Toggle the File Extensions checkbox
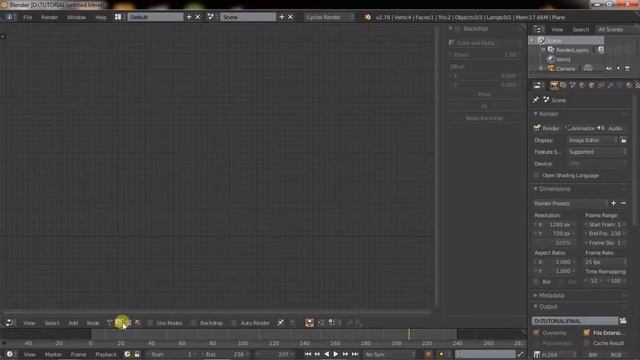640x360 pixels. pos(587,333)
